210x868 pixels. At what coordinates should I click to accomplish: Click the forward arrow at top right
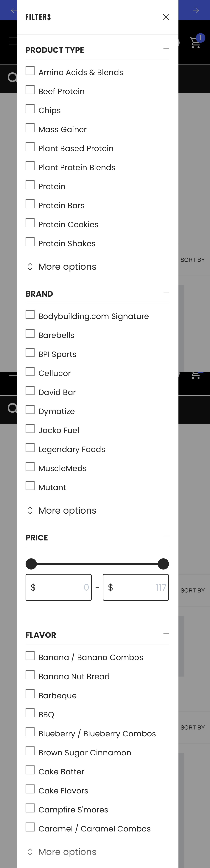tap(196, 10)
